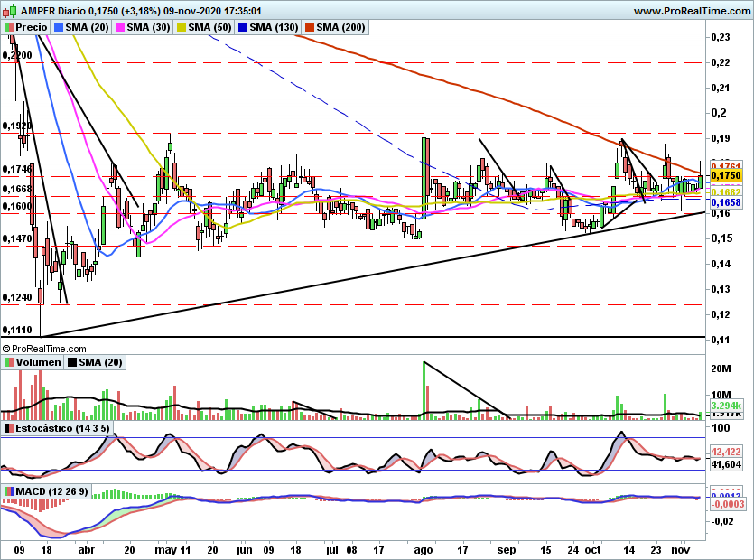Screen dimensions: 754x560
Task: Click the © ProRealTime.com copyright text
Action: tap(44, 349)
